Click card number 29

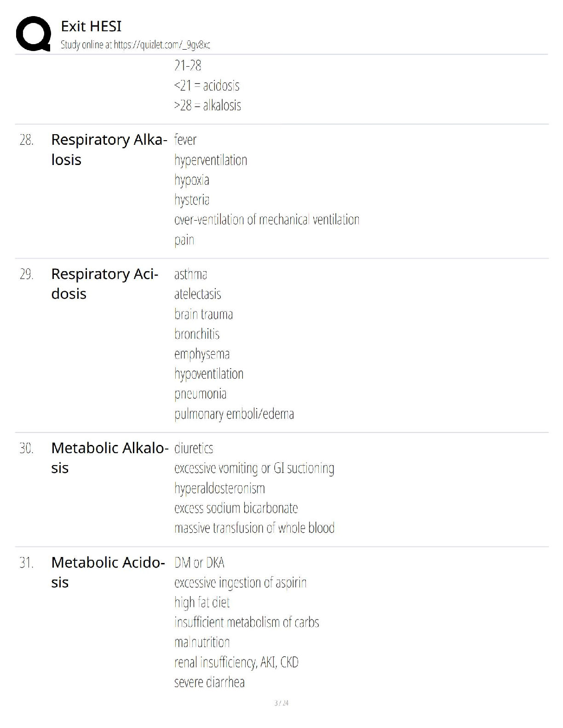pos(27,274)
